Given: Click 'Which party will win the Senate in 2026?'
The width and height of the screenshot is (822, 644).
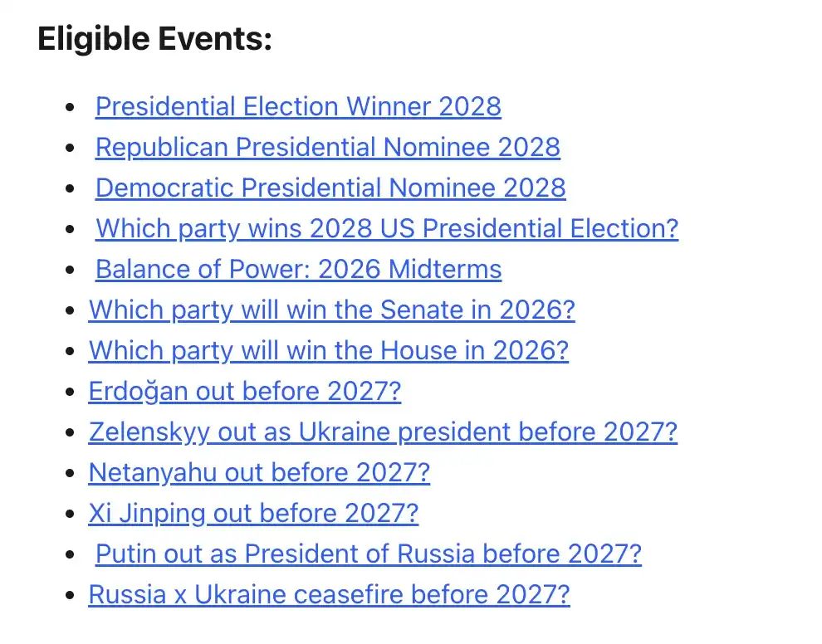Looking at the screenshot, I should click(331, 310).
